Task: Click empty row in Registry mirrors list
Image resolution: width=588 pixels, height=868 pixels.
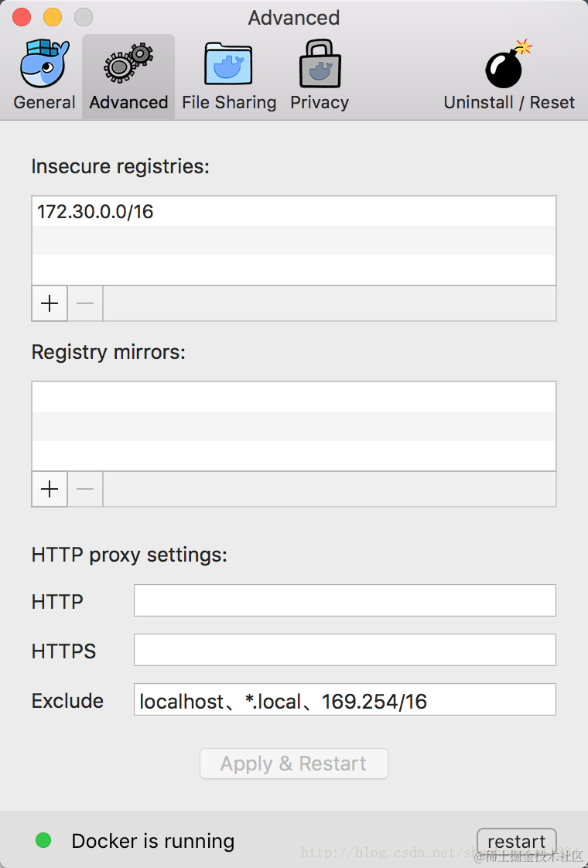Action: click(294, 397)
